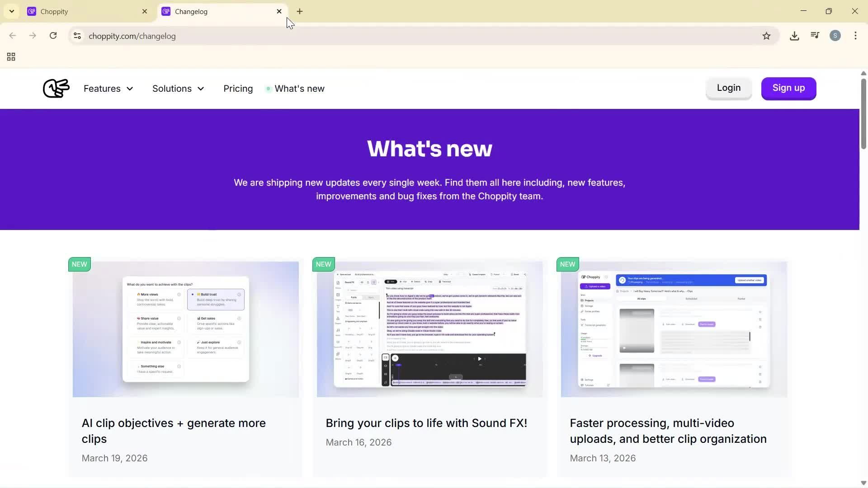The image size is (868, 488).
Task: Click the Sign up button
Action: [788, 88]
